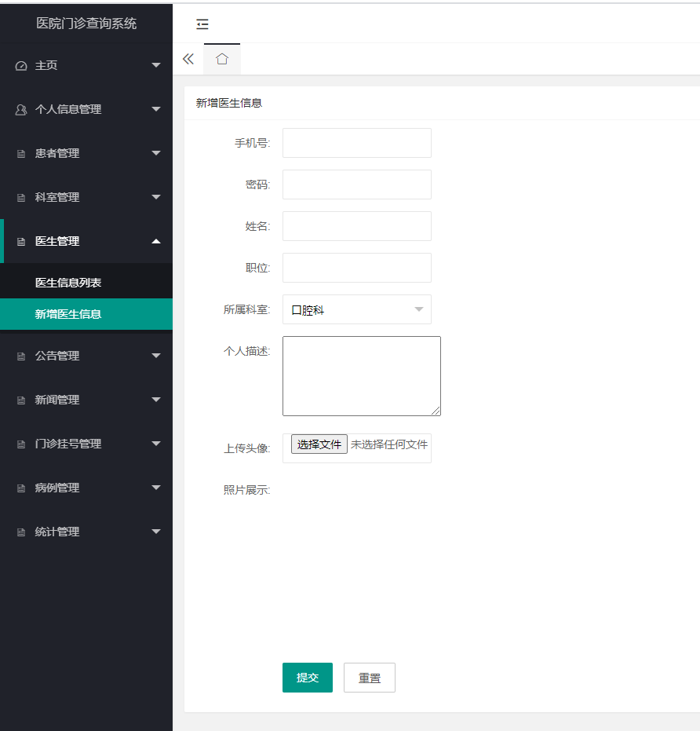Click the sidebar collapse hamburger icon
700x731 pixels.
202,24
